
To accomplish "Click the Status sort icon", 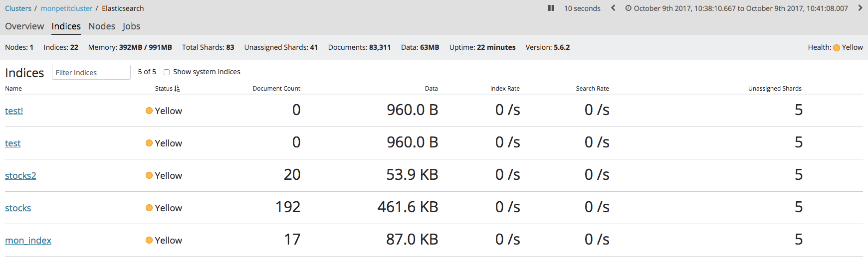I will coord(177,89).
